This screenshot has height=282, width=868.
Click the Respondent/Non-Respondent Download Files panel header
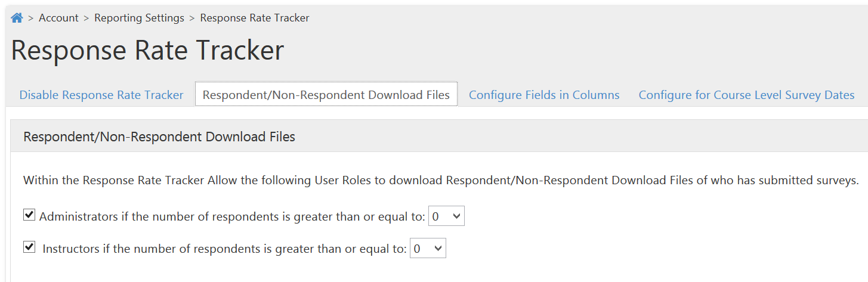point(439,137)
